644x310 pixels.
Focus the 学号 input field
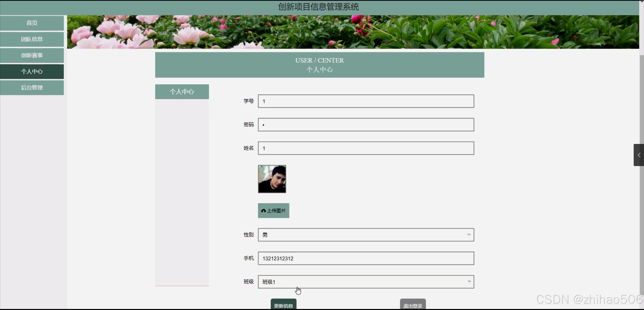pyautogui.click(x=366, y=101)
